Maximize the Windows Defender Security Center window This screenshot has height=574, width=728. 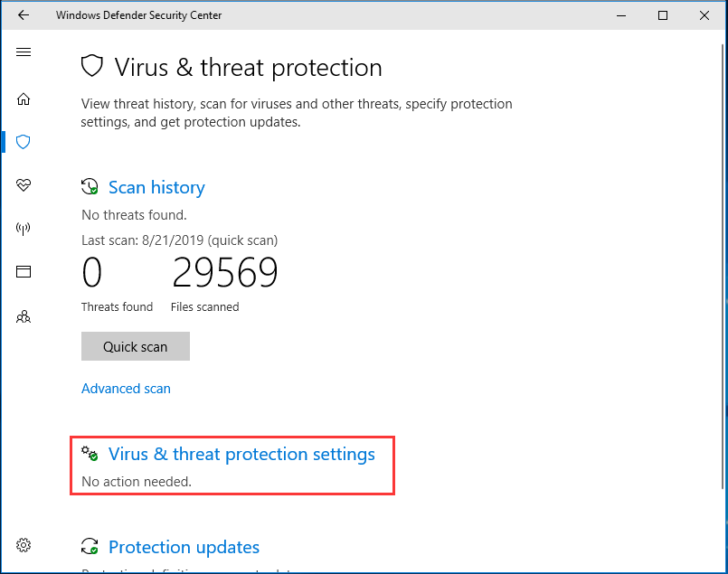(663, 15)
